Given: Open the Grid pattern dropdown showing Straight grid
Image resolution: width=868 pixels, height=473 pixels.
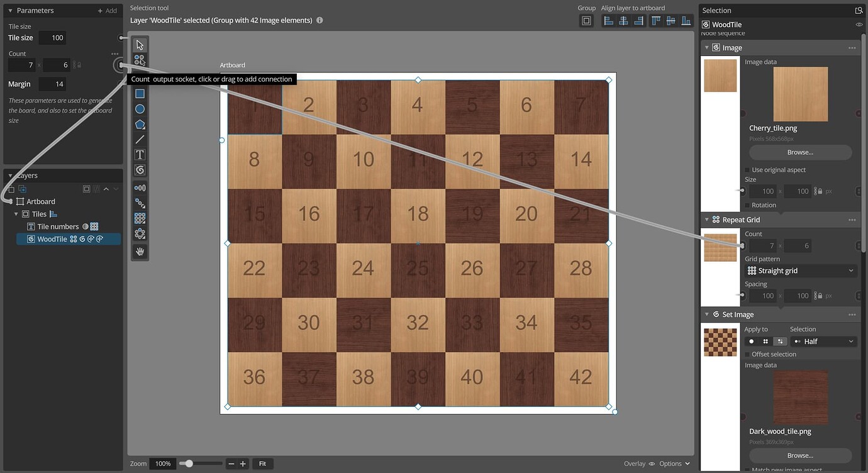Looking at the screenshot, I should 800,270.
